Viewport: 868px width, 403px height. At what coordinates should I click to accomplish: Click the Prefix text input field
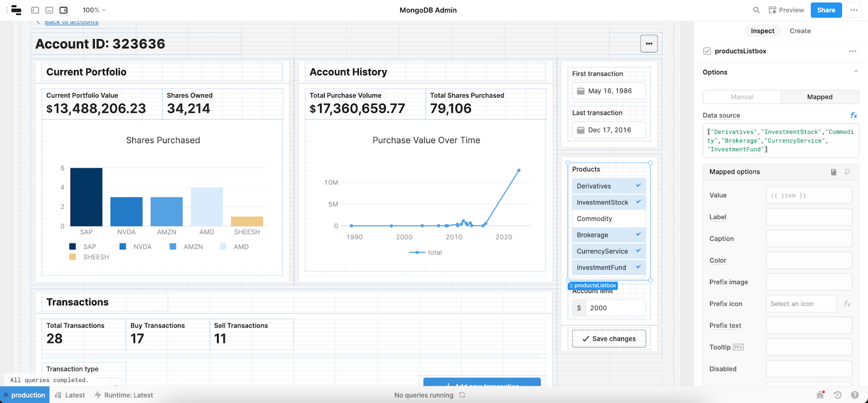point(809,325)
